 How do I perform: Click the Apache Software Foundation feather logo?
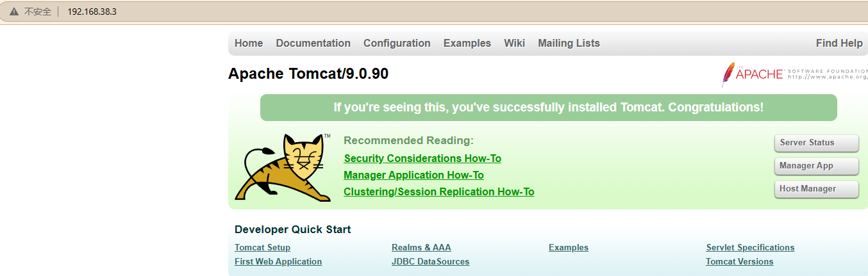pos(794,74)
